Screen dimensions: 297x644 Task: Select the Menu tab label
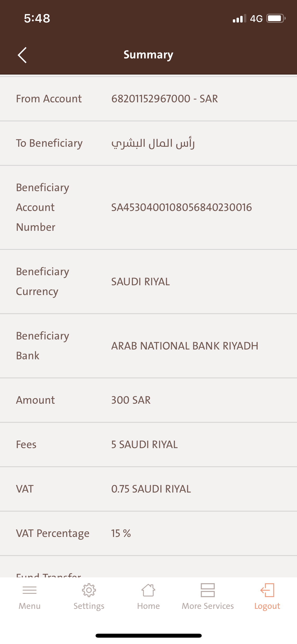30,606
